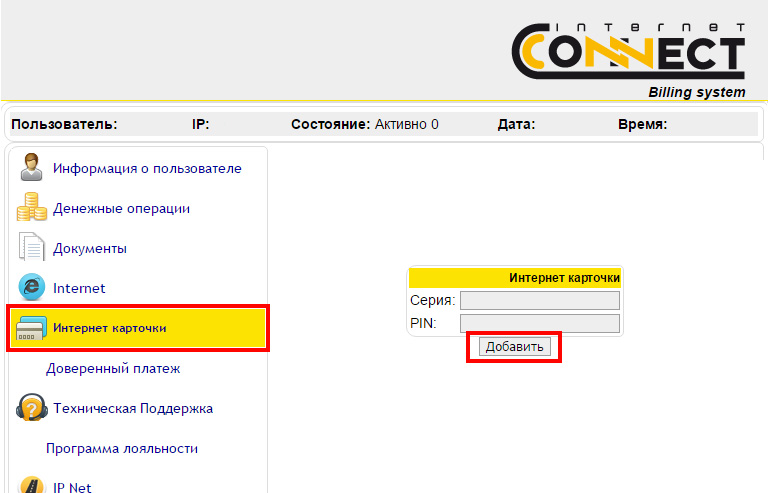Open Информация о пользователе menu item
Viewport: 768px width, 493px height.
tap(147, 168)
